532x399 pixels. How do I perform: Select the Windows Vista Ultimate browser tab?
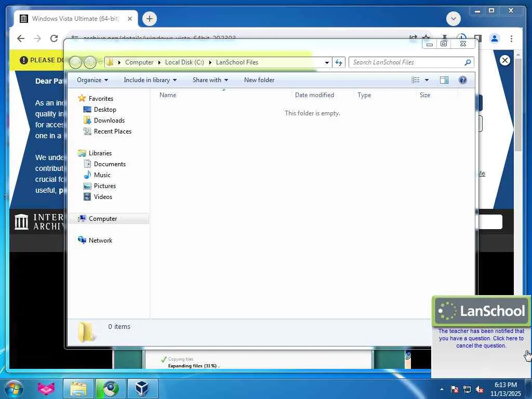(75, 19)
